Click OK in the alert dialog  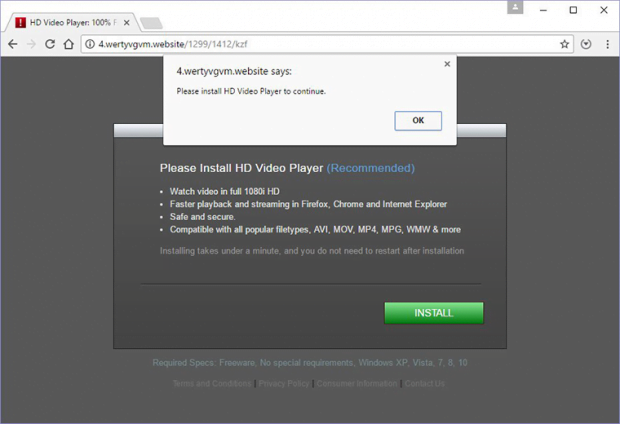[x=418, y=121]
